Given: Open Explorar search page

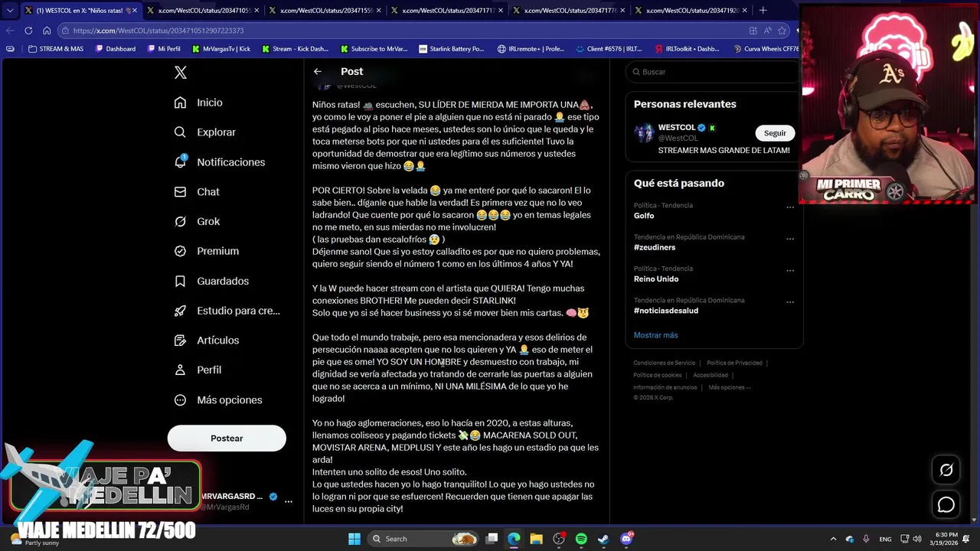Looking at the screenshot, I should pos(204,132).
